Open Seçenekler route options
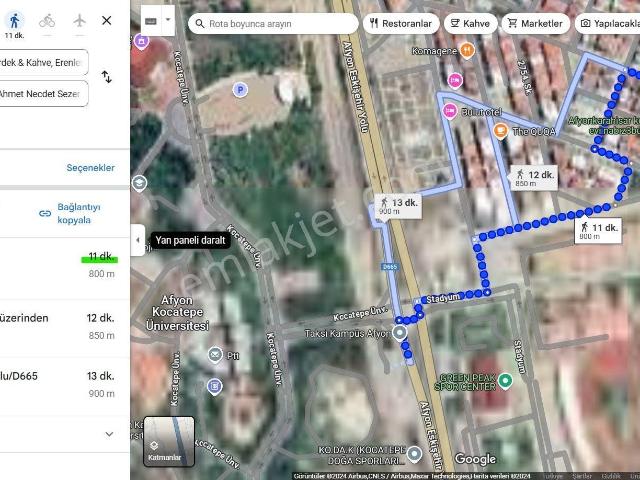 tap(91, 168)
